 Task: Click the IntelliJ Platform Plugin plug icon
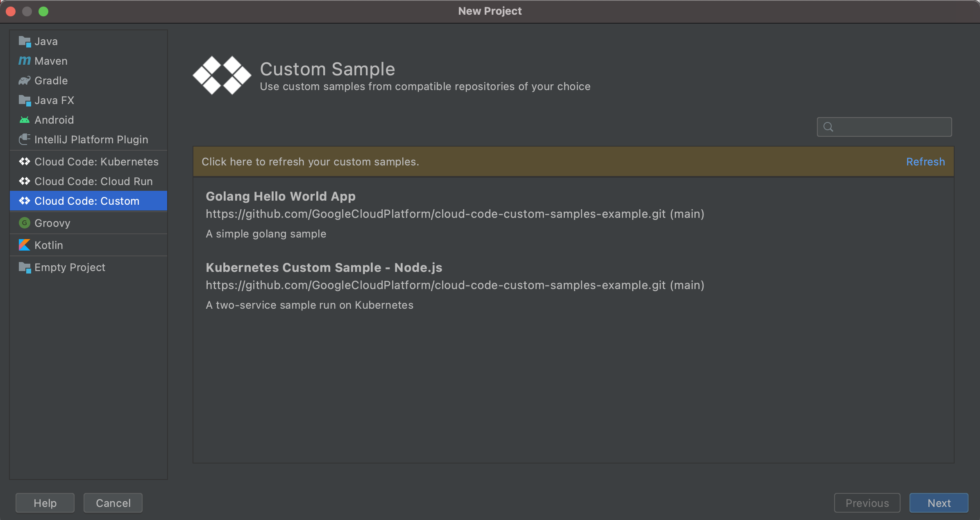tap(24, 139)
